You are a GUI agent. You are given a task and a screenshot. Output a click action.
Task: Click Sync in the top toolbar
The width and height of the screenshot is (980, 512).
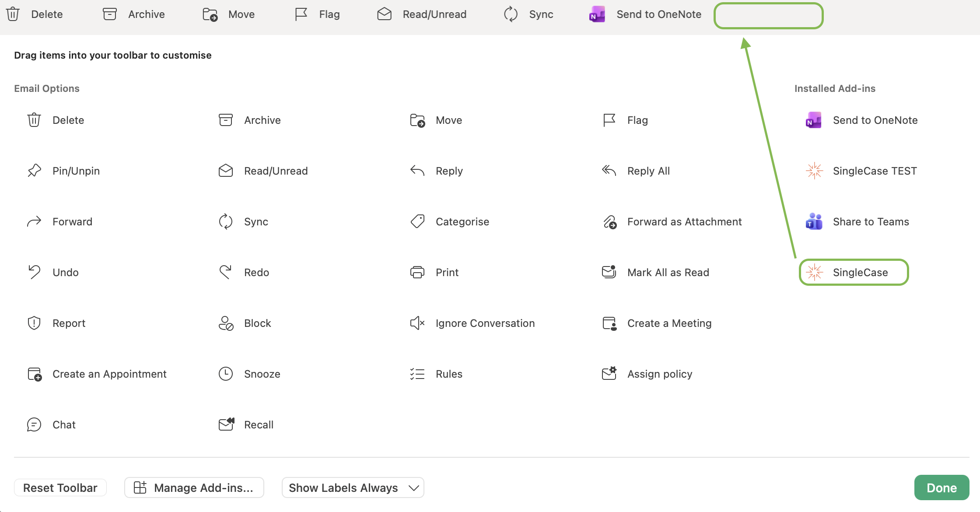coord(528,14)
